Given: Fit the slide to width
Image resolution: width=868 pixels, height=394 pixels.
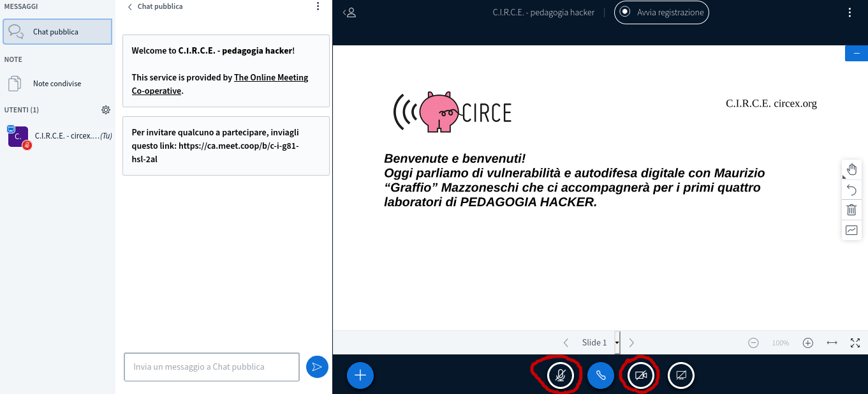Looking at the screenshot, I should [832, 343].
